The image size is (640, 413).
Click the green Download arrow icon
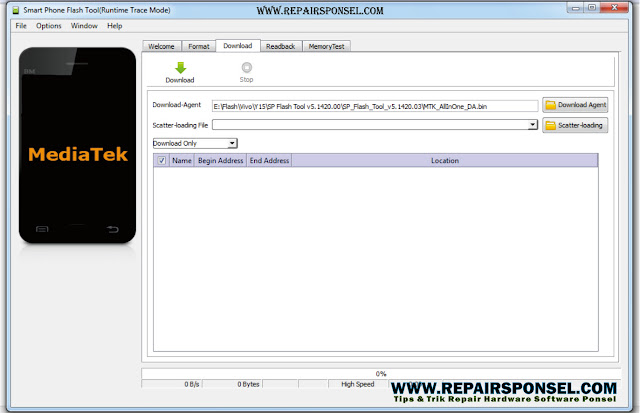point(180,68)
